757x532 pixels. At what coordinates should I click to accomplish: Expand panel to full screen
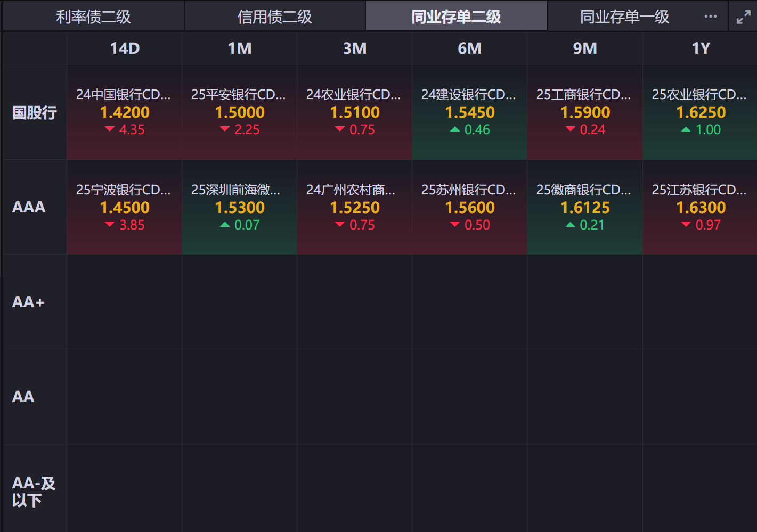pos(744,17)
